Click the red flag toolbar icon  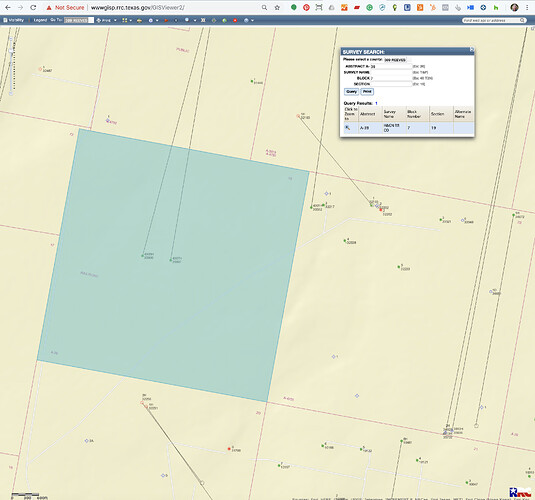166,20
